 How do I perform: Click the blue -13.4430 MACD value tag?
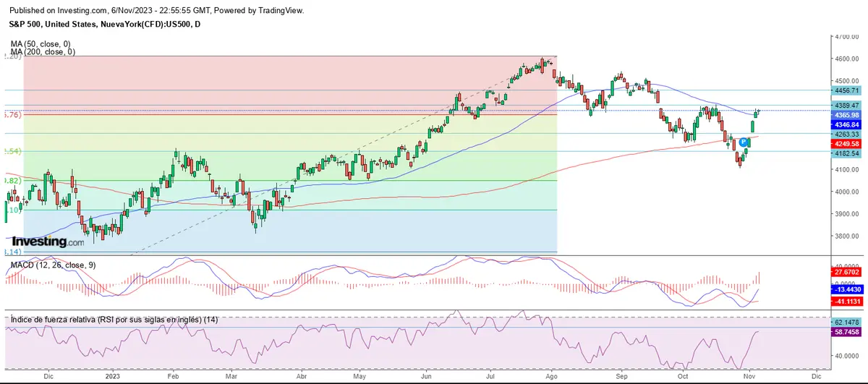(846, 289)
